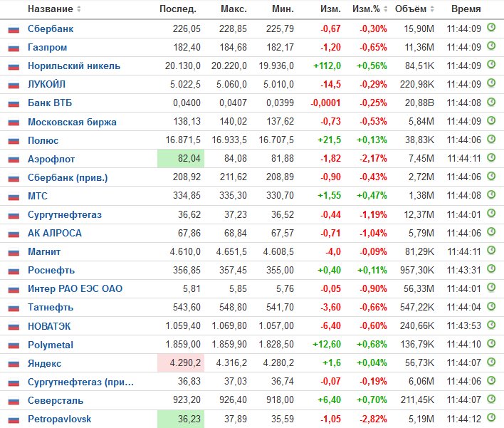Open the АК АЛРОСА stock link

coord(55,233)
